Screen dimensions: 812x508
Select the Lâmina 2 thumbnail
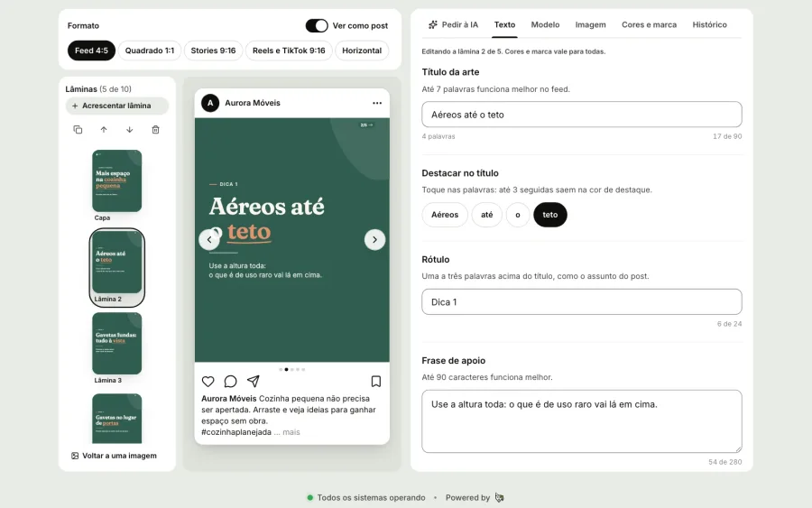117,268
